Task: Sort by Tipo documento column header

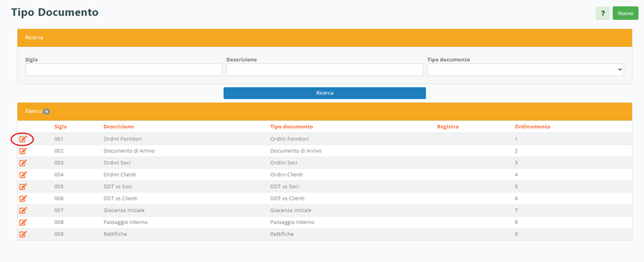Action: (292, 127)
